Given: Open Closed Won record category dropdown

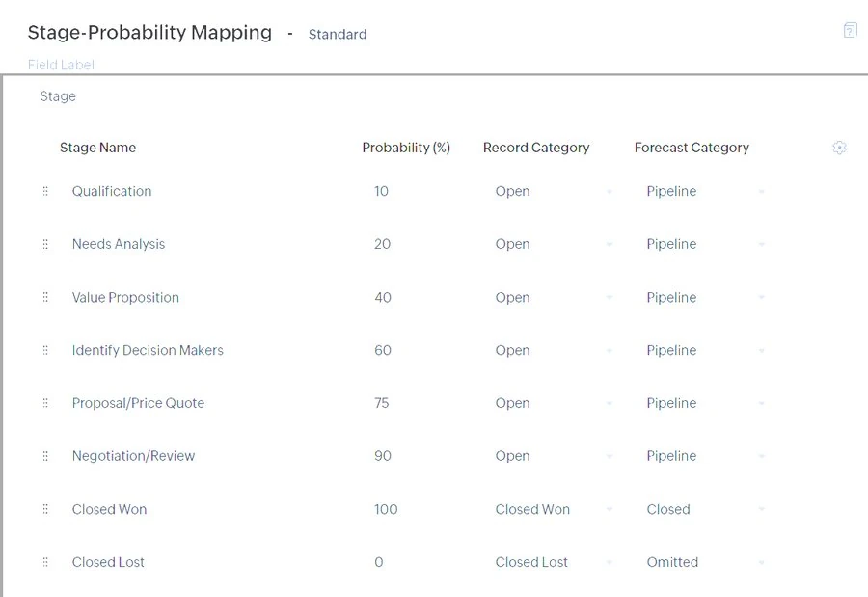Looking at the screenshot, I should (x=554, y=509).
